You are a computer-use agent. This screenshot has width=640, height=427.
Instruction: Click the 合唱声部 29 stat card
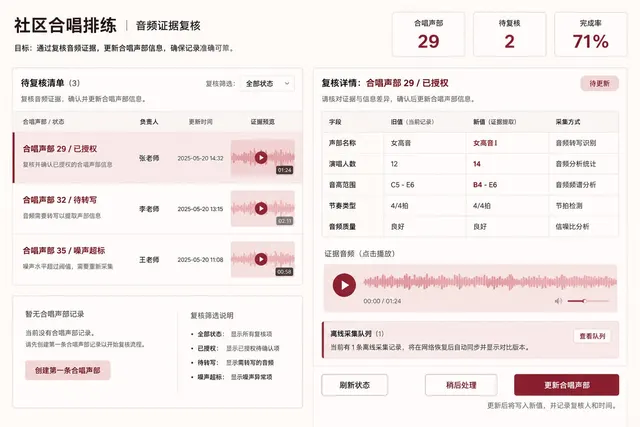point(428,34)
